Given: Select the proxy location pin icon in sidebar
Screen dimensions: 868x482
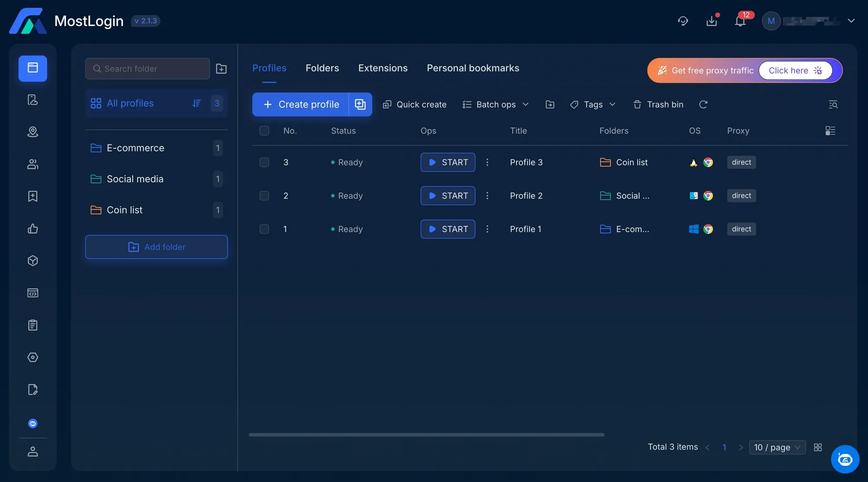Looking at the screenshot, I should click(33, 132).
